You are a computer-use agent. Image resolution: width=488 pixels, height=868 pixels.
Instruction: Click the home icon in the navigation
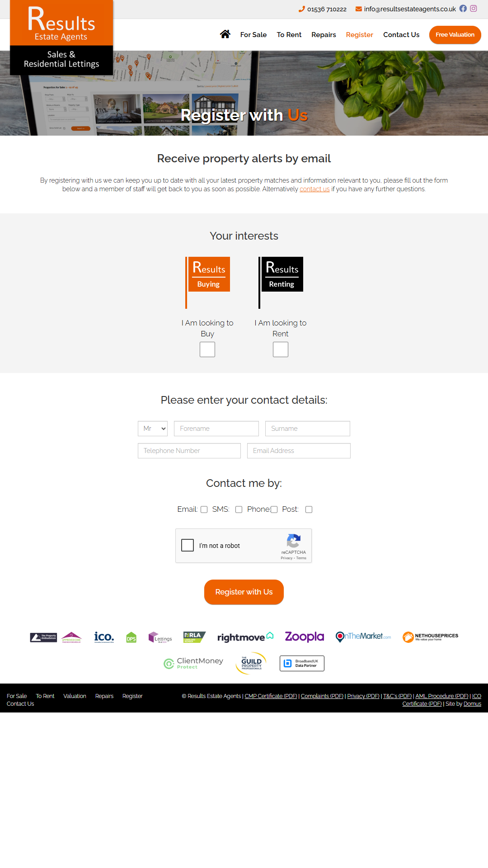[225, 34]
